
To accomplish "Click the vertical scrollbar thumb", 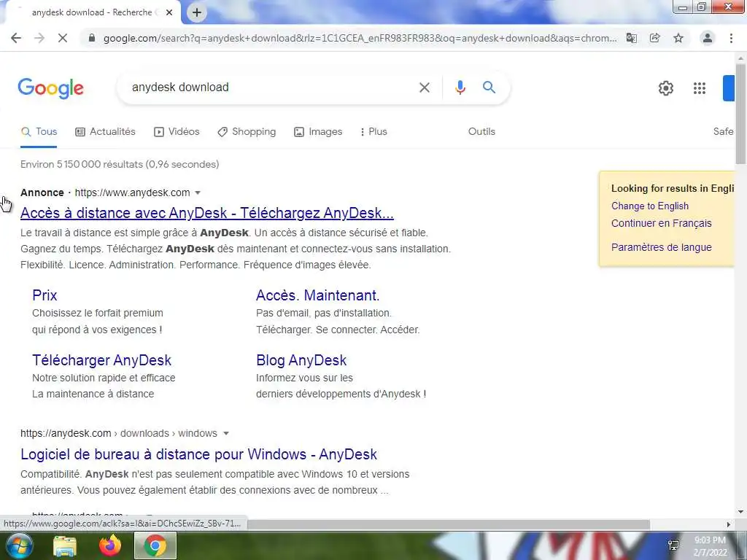I will tap(740, 114).
